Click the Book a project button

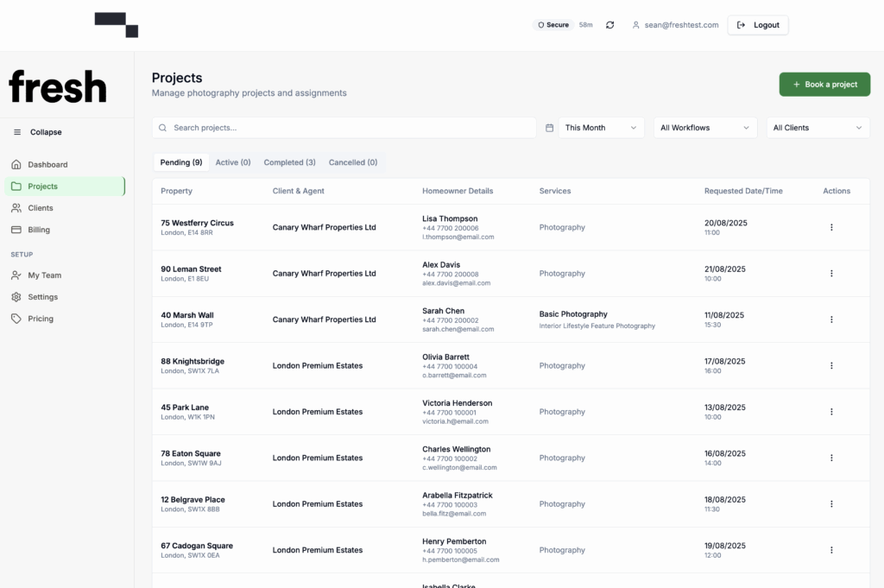824,85
